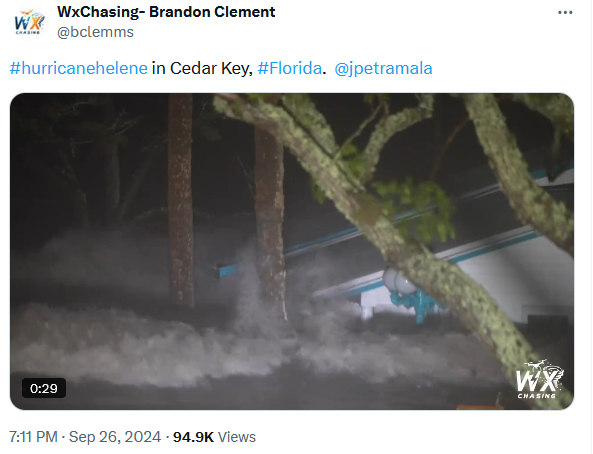Viewport: 593px width, 454px height.
Task: Click the 94.9K Views count
Action: [x=214, y=437]
